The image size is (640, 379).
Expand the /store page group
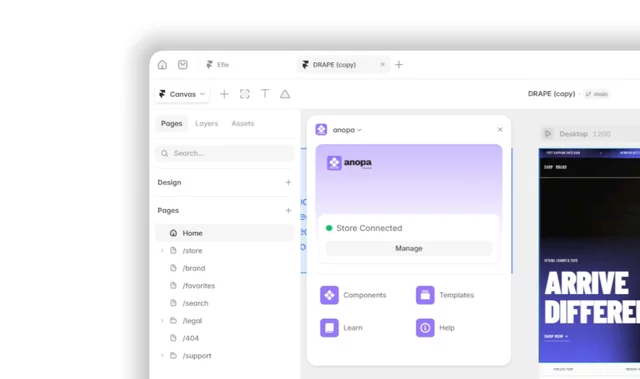pyautogui.click(x=162, y=250)
